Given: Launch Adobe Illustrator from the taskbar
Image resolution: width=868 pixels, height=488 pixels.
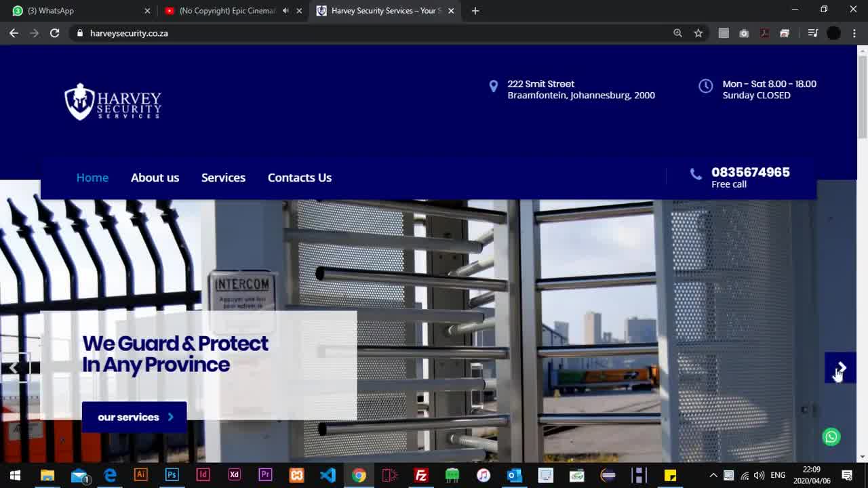Looking at the screenshot, I should click(x=140, y=475).
